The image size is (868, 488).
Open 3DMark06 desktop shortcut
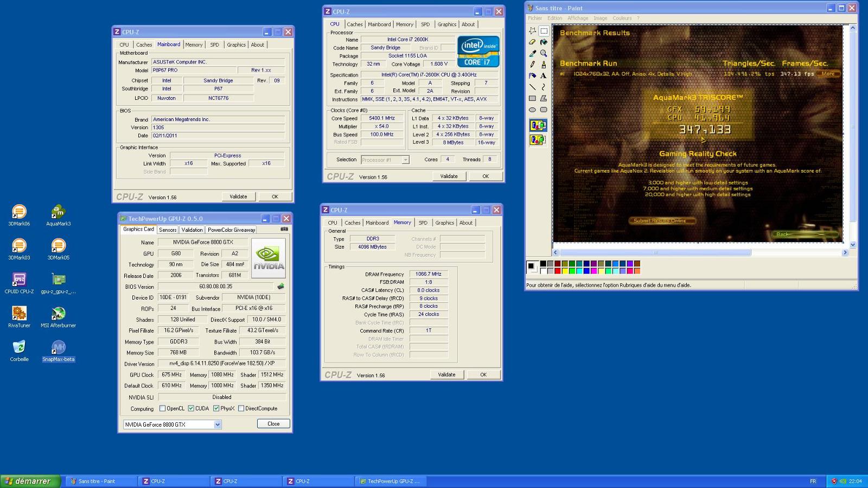coord(19,215)
